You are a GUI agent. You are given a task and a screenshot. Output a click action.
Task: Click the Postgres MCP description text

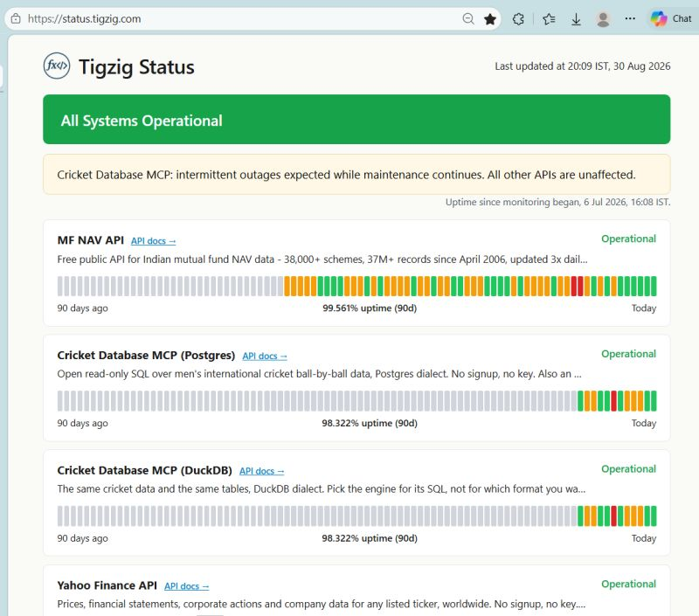tap(319, 374)
